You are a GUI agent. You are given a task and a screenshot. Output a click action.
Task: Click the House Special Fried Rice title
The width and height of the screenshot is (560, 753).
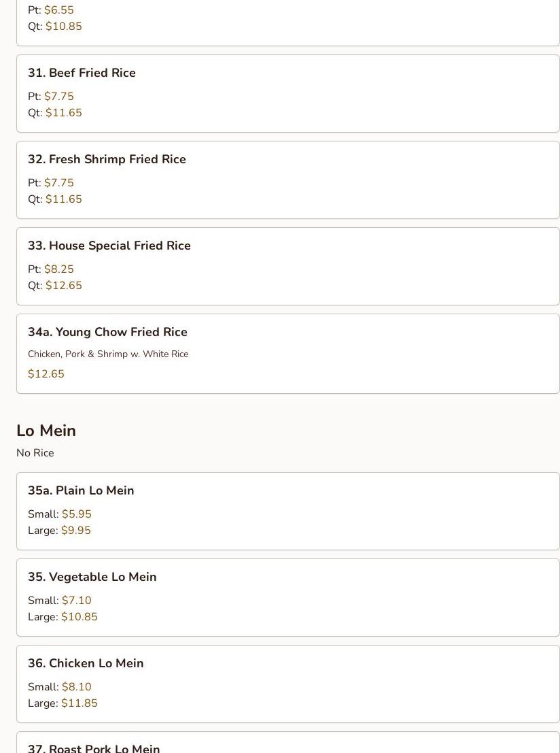click(x=109, y=246)
